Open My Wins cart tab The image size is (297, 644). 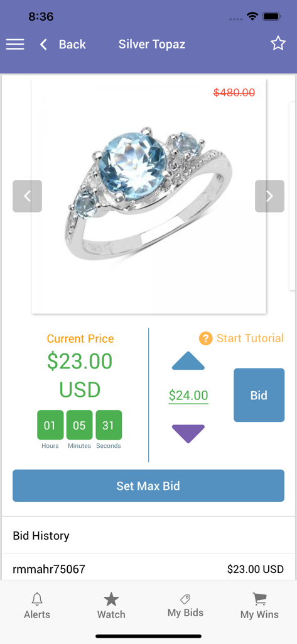pos(259,606)
